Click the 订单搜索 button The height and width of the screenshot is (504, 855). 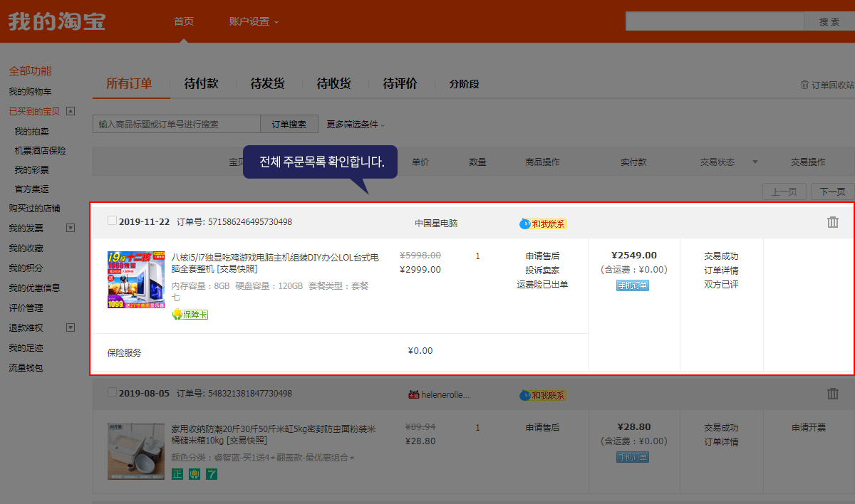289,125
